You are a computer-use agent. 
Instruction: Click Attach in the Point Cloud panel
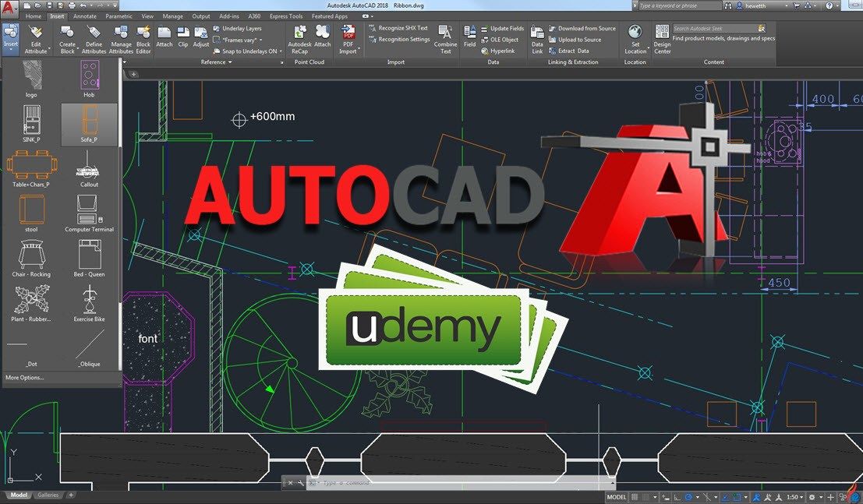pos(323,37)
